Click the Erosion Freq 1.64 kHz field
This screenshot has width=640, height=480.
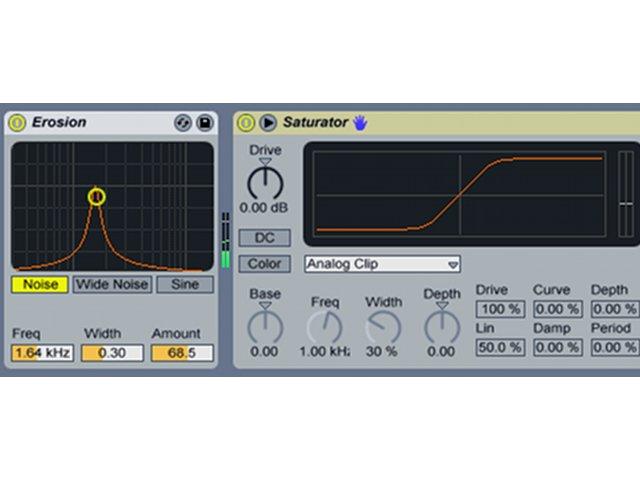point(42,353)
